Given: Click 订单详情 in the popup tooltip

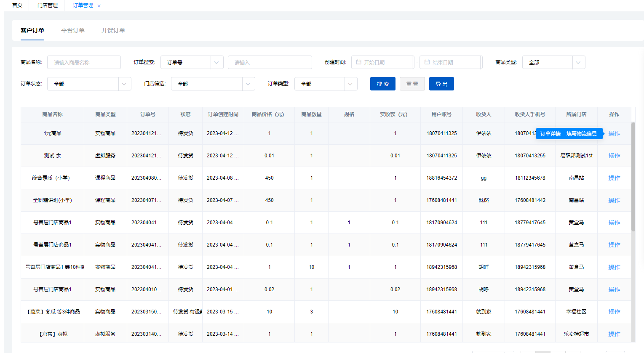Looking at the screenshot, I should 550,134.
